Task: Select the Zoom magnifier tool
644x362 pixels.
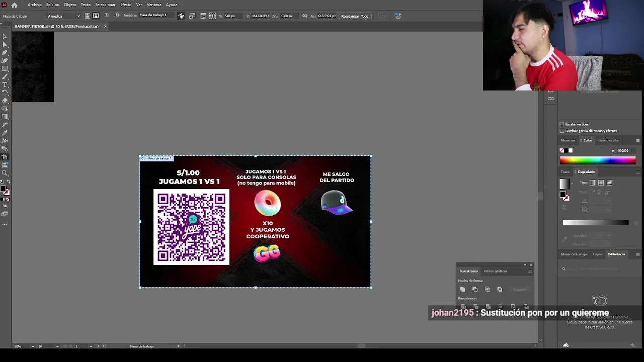Action: 5,173
